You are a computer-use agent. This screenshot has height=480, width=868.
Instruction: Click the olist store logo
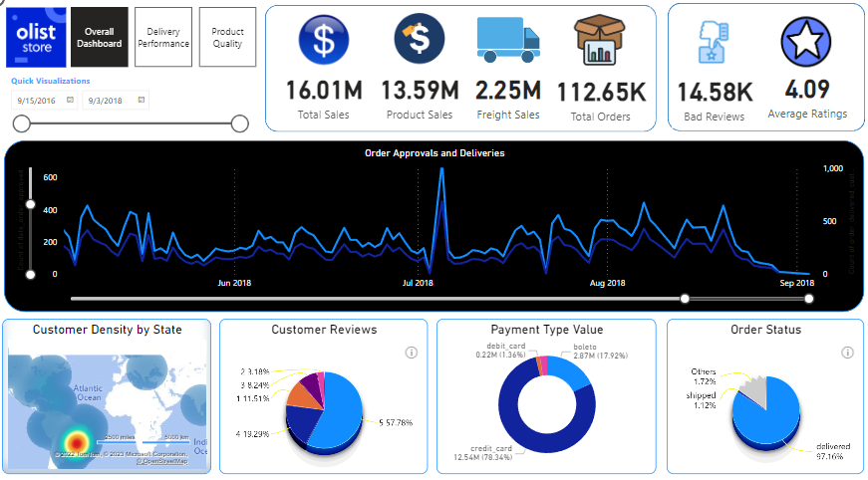point(38,38)
